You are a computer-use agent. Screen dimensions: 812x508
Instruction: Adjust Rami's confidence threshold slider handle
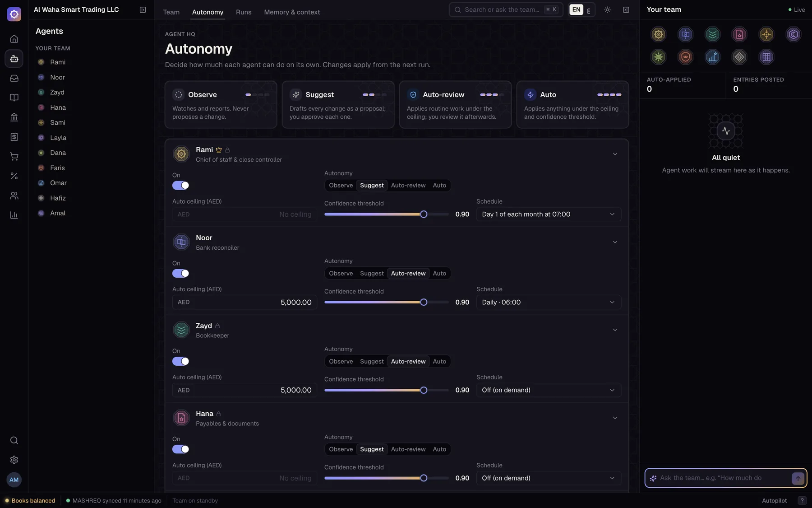pyautogui.click(x=424, y=214)
